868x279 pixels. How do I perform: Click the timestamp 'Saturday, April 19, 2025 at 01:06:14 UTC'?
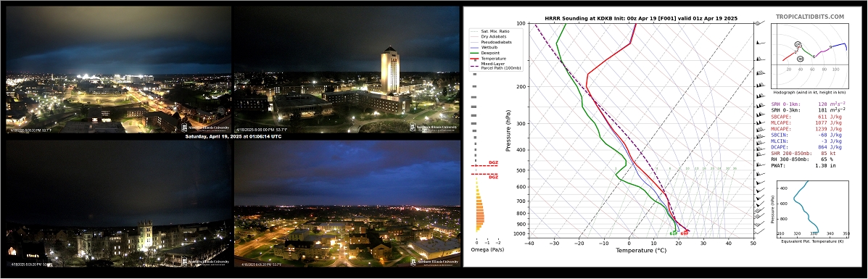click(x=233, y=136)
